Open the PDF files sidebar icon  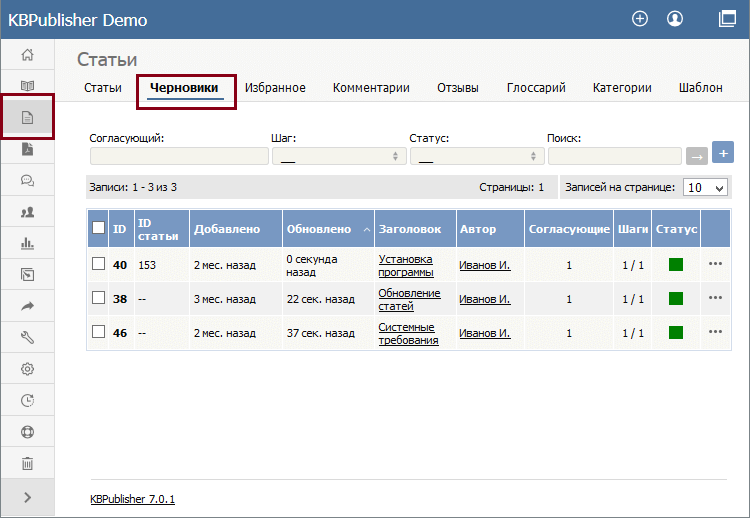point(27,149)
